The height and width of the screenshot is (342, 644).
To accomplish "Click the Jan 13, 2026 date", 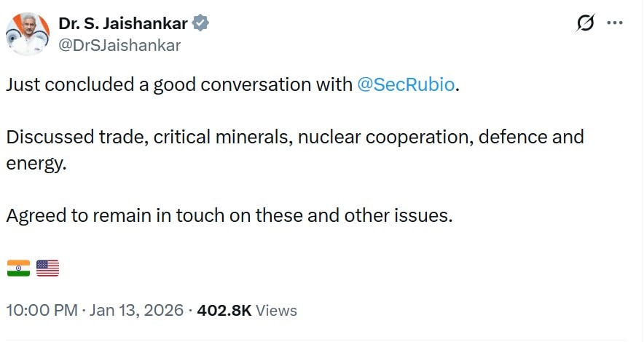I will pos(137,311).
